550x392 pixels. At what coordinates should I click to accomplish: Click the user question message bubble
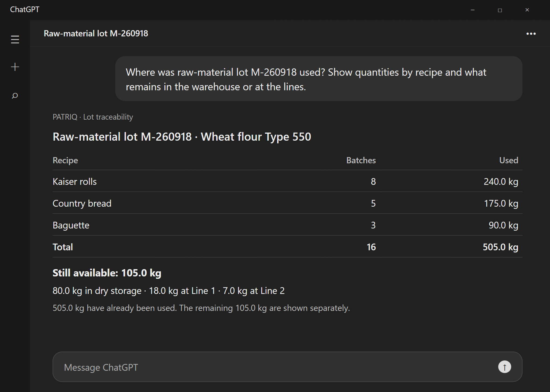point(319,79)
